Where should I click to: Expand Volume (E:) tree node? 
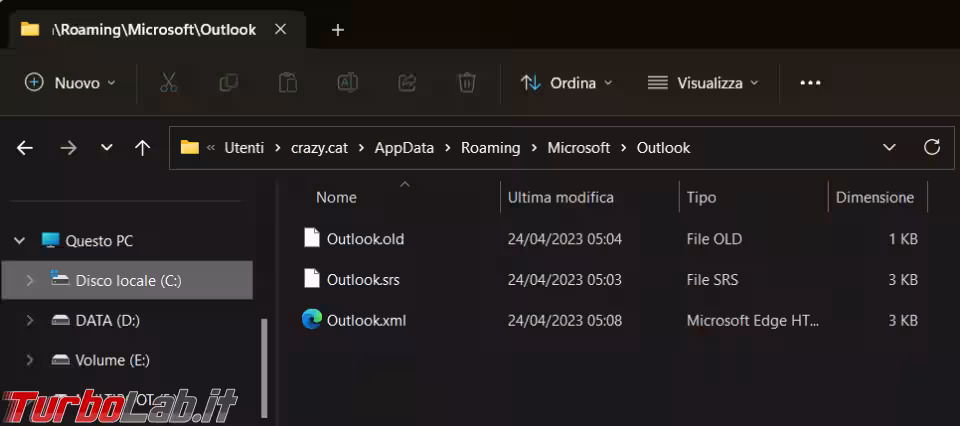pyautogui.click(x=29, y=360)
